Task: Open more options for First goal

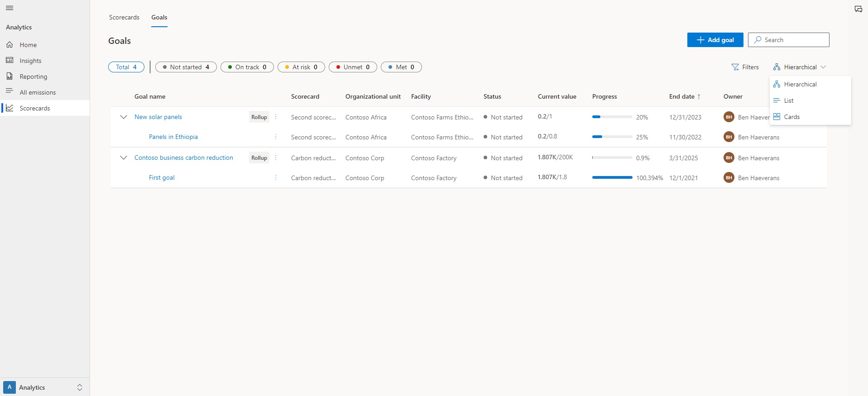Action: pyautogui.click(x=276, y=177)
